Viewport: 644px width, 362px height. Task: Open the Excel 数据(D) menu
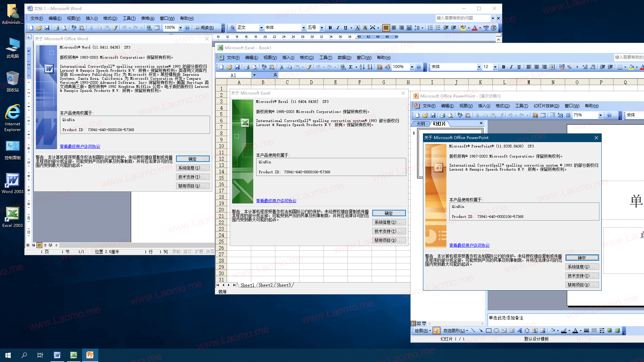(x=344, y=58)
